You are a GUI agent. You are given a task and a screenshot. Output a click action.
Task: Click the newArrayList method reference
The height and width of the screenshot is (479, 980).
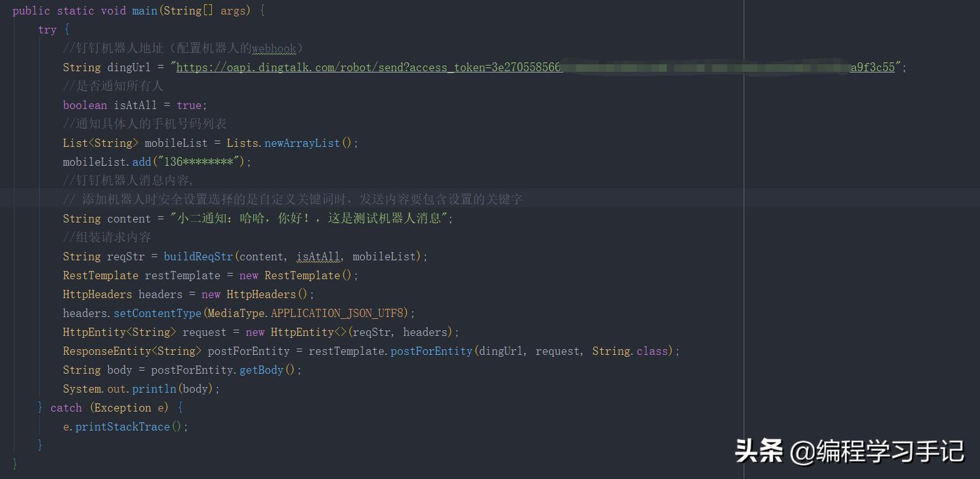[301, 143]
